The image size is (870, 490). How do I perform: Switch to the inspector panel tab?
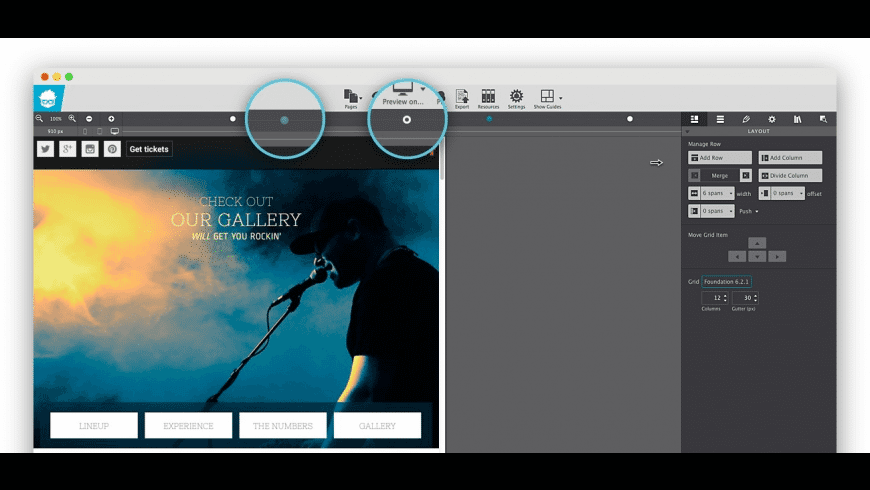[x=823, y=119]
